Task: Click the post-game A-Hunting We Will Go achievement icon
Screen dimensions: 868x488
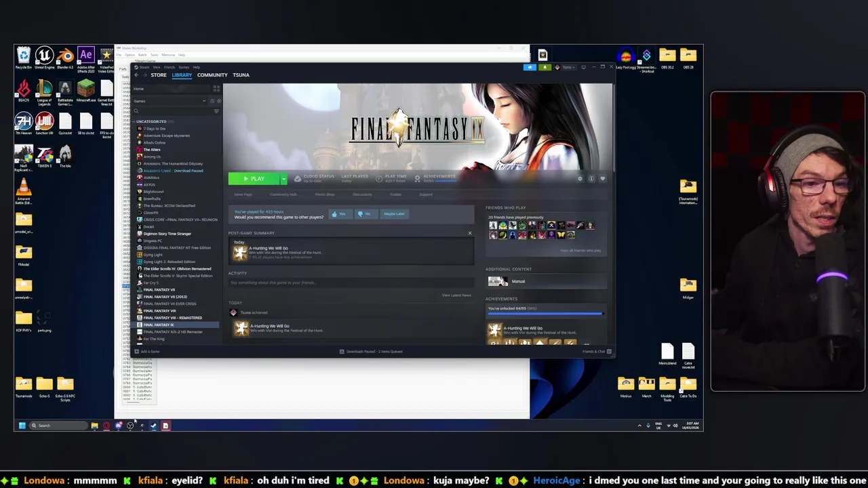Action: (x=240, y=253)
